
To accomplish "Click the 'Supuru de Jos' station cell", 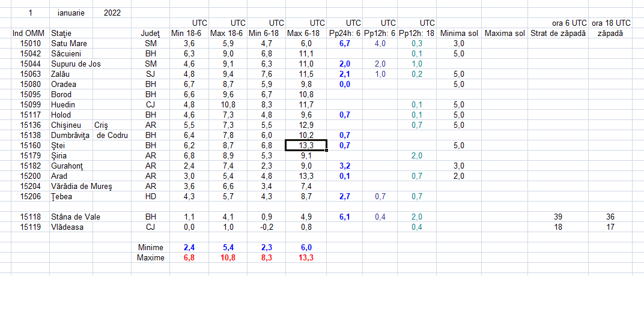I will coord(76,64).
